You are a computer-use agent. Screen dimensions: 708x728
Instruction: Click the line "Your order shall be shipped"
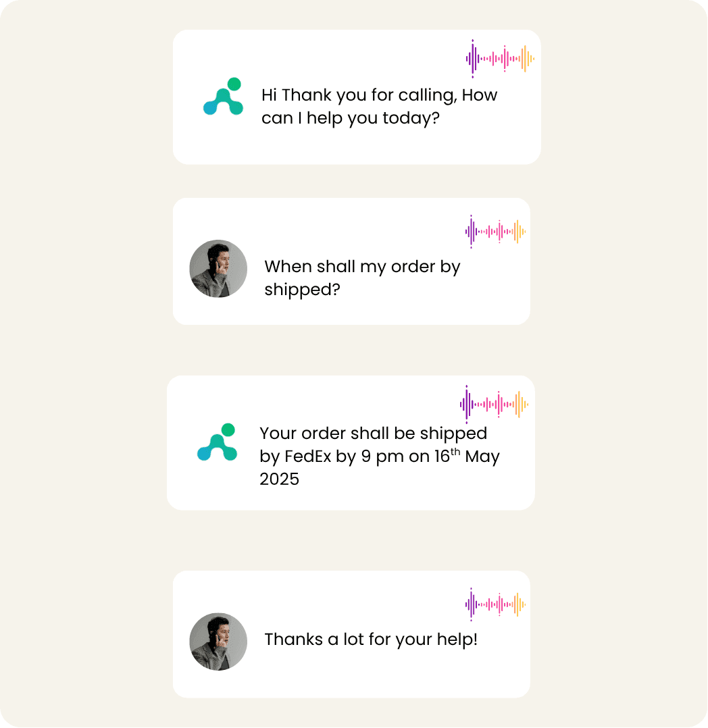click(373, 433)
